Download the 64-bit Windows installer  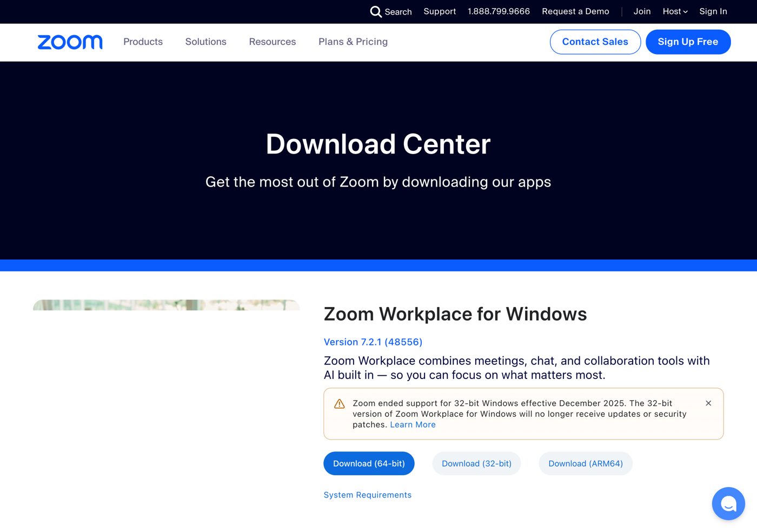[x=369, y=464]
